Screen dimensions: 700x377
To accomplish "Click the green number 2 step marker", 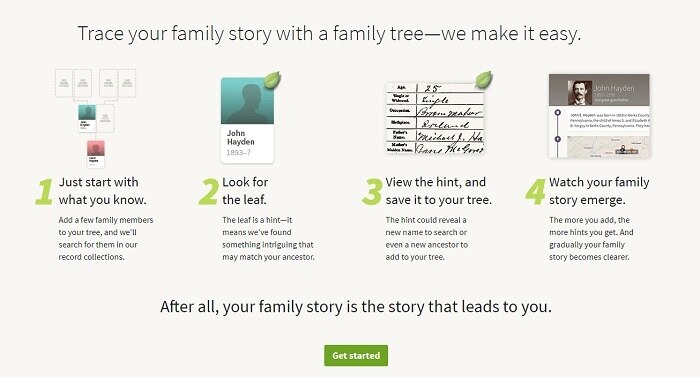I will pos(208,192).
